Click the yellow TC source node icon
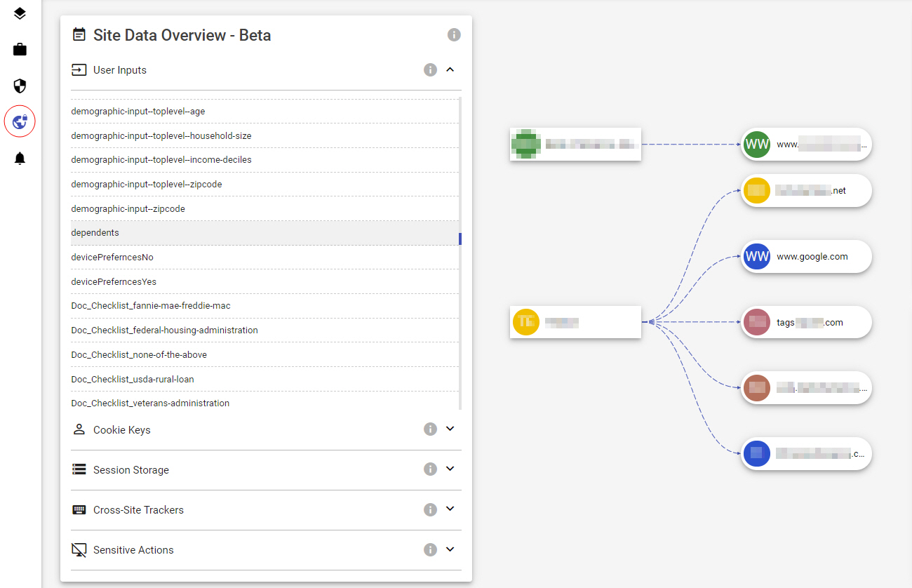Viewport: 912px width, 588px height. 526,322
